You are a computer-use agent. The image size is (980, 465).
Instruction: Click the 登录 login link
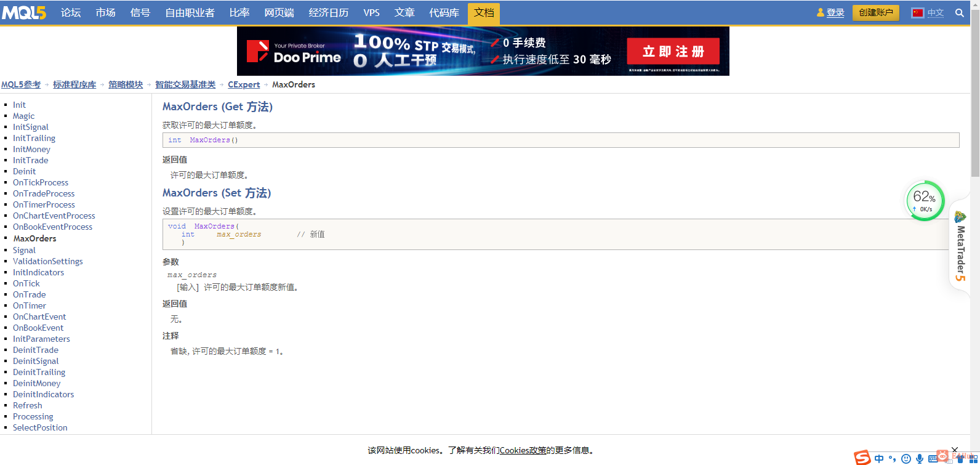835,13
